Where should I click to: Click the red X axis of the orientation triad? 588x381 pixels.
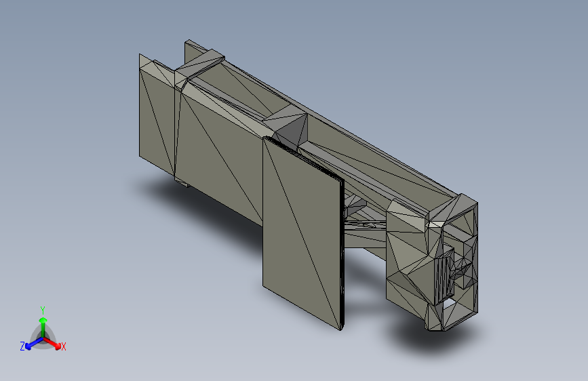[52, 343]
